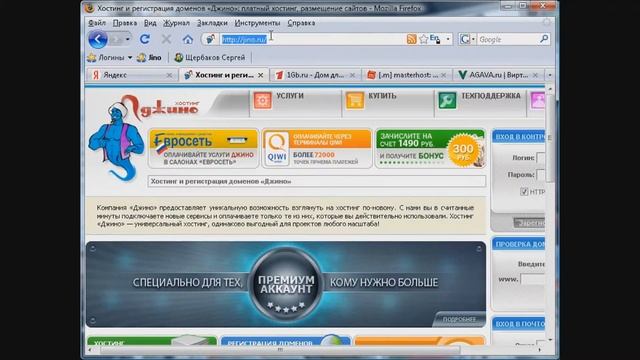Click the site identity icon in address bar

pyautogui.click(x=210, y=39)
